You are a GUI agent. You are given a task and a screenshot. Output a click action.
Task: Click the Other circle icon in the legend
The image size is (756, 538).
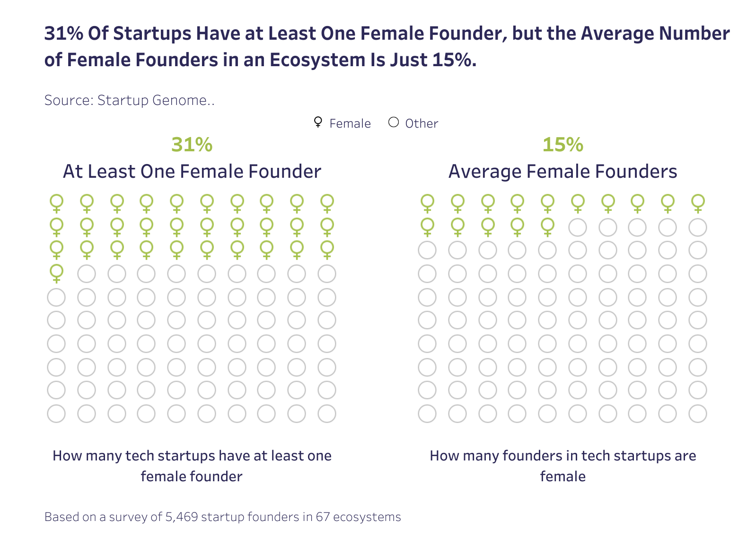[393, 122]
